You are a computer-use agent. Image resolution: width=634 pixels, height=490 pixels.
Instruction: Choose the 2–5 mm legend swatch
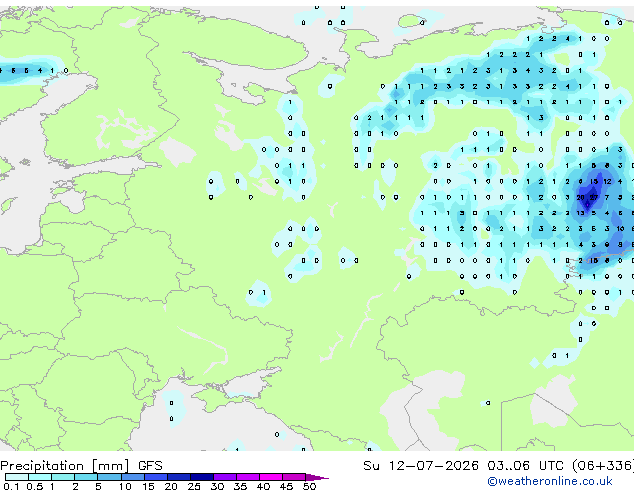click(x=86, y=477)
